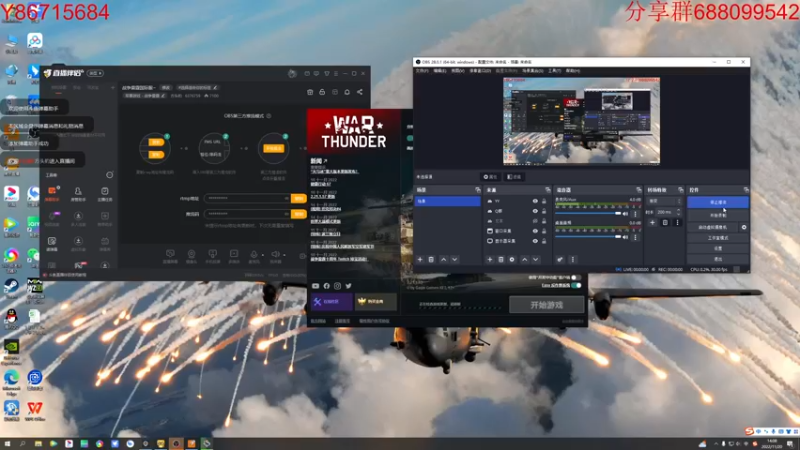Click the blue stop streaming button in OBS
The height and width of the screenshot is (450, 800).
(x=718, y=203)
